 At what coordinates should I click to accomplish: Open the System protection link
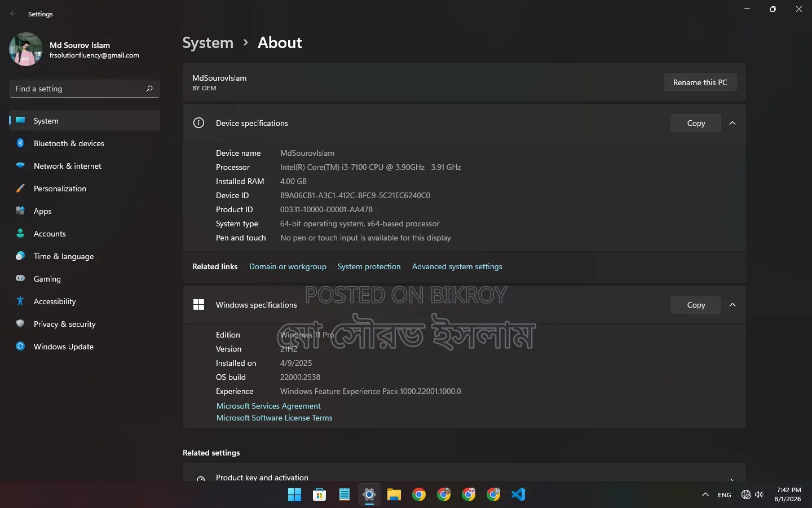[x=369, y=266]
